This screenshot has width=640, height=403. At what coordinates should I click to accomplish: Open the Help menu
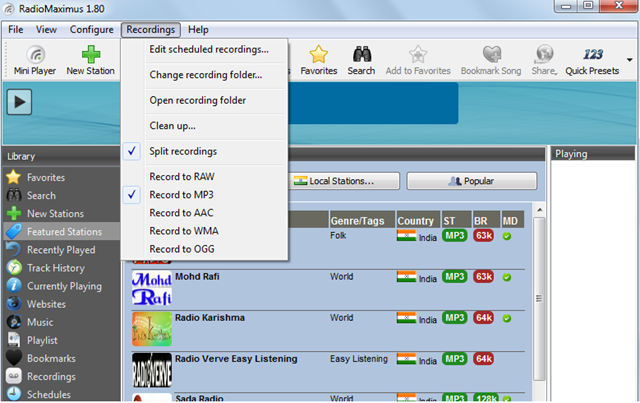198,30
